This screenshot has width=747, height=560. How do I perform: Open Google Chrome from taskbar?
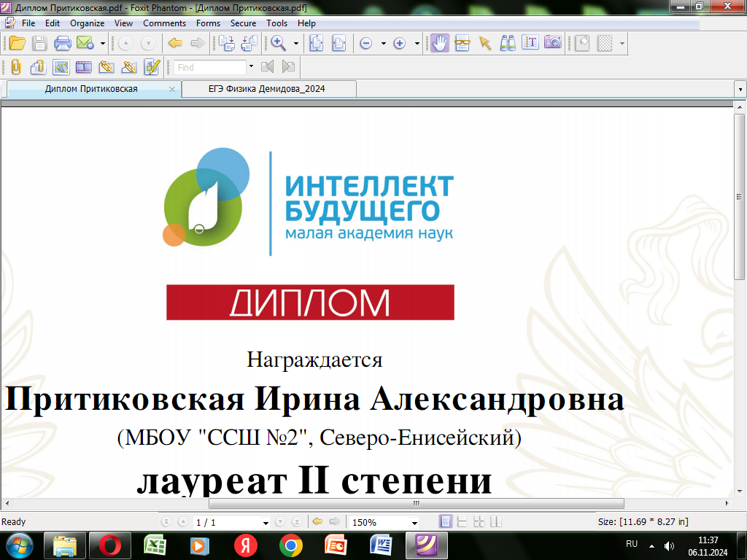(x=290, y=545)
